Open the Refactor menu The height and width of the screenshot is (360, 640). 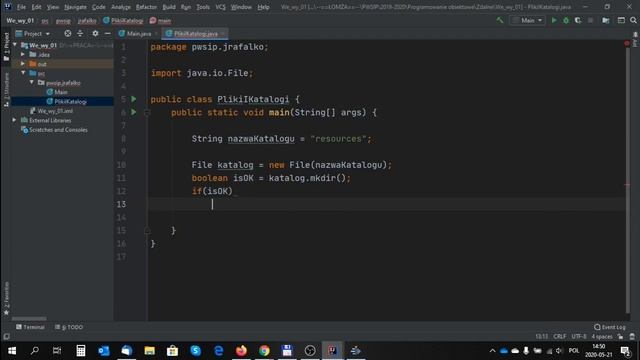coord(146,7)
